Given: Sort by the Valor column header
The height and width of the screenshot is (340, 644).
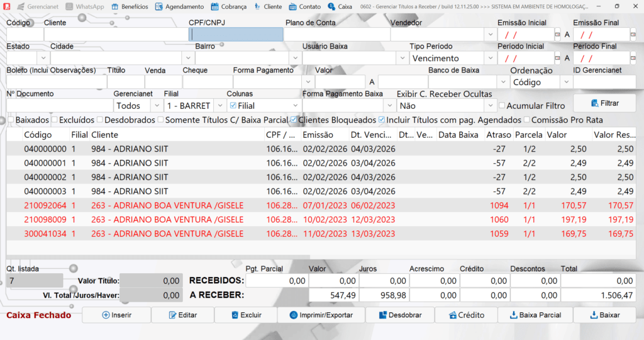Looking at the screenshot, I should pos(557,135).
